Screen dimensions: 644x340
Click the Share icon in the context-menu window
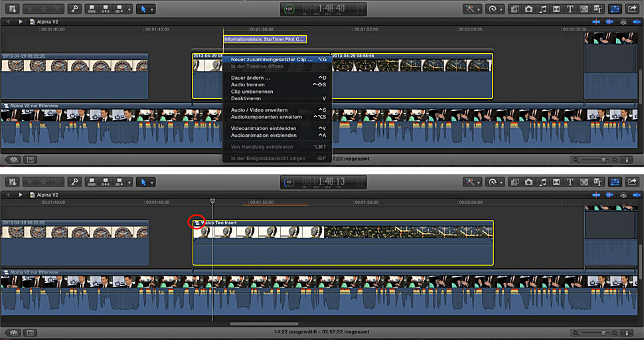tap(632, 9)
